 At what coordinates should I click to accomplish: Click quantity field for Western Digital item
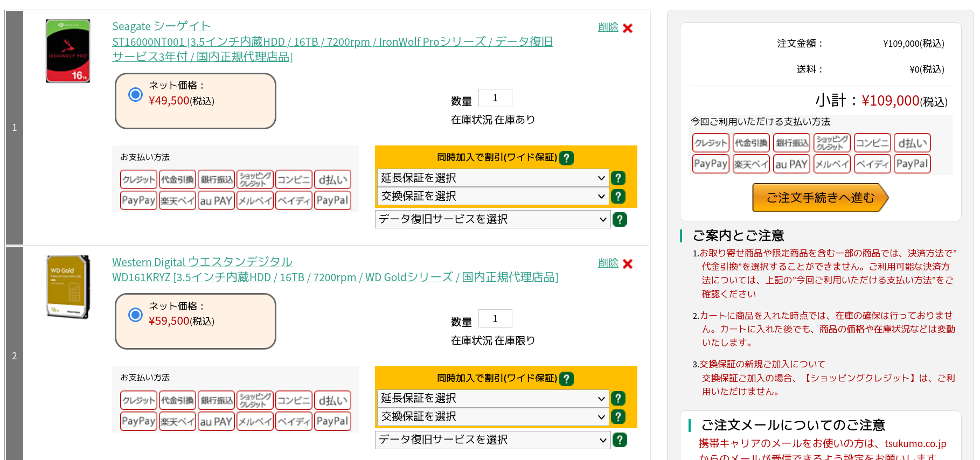[495, 319]
